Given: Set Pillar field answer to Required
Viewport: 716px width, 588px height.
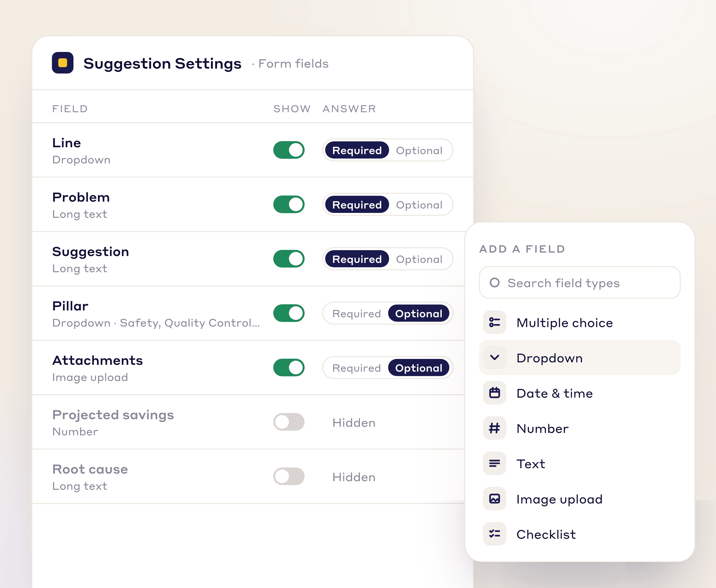Looking at the screenshot, I should coord(357,314).
